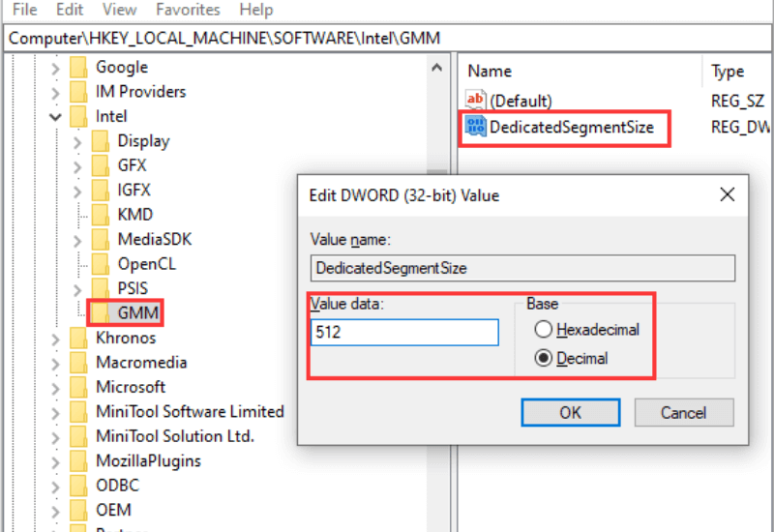Click the KMD folder icon
774x532 pixels.
(x=101, y=214)
